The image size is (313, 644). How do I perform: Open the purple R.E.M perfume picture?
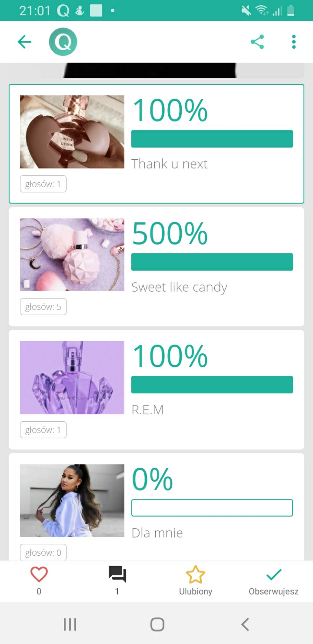pos(72,378)
